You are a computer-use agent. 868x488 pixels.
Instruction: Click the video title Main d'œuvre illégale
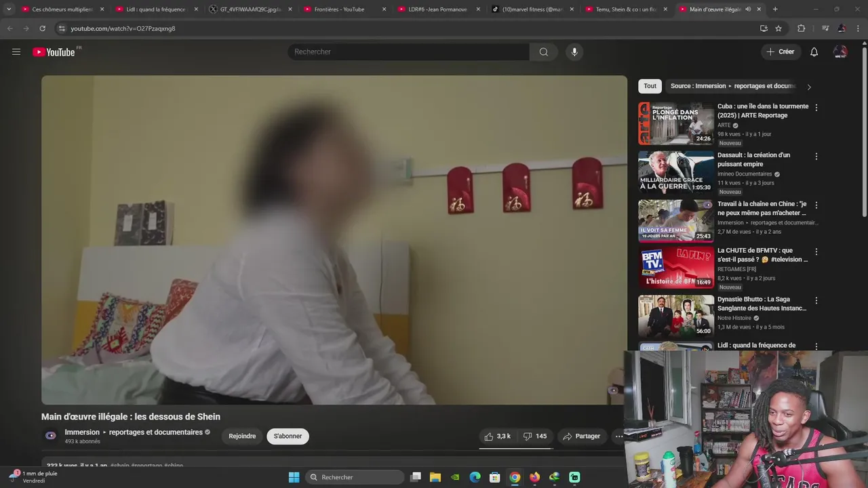tap(131, 417)
